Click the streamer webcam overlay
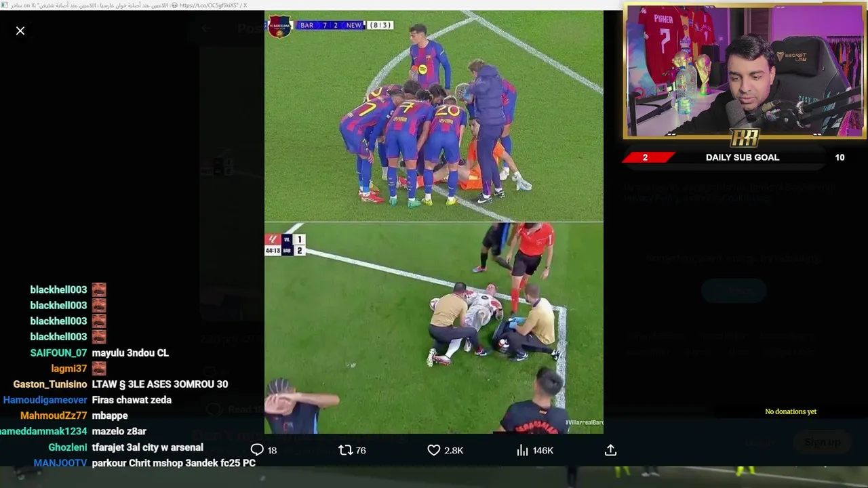Image resolution: width=868 pixels, height=488 pixels. click(x=744, y=71)
